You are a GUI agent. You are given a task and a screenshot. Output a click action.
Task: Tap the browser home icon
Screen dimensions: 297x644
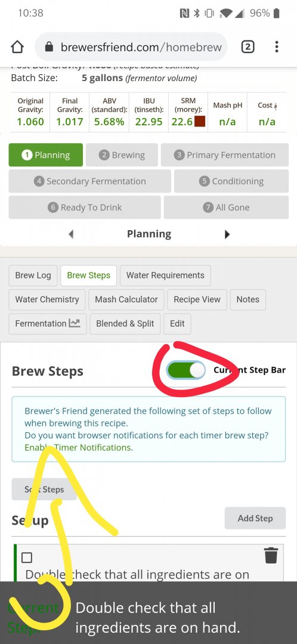tap(17, 47)
